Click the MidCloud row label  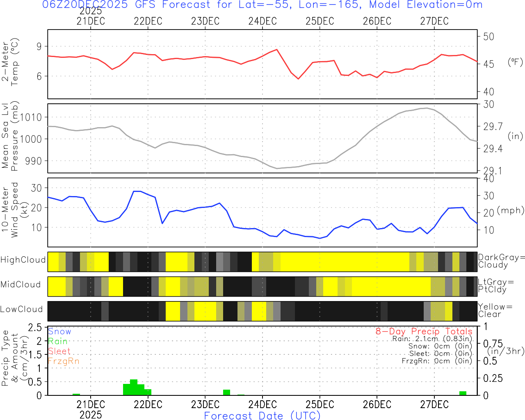pos(21,285)
